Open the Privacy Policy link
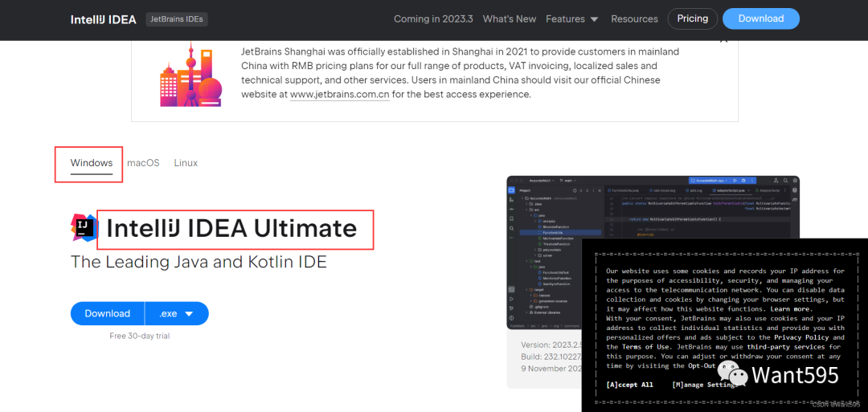 pos(801,337)
